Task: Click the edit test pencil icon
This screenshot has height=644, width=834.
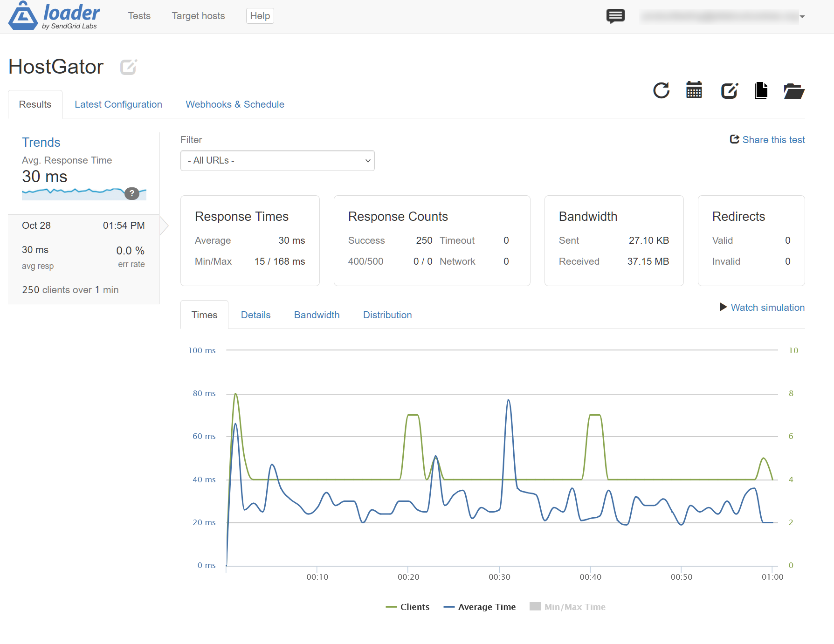Action: [730, 90]
